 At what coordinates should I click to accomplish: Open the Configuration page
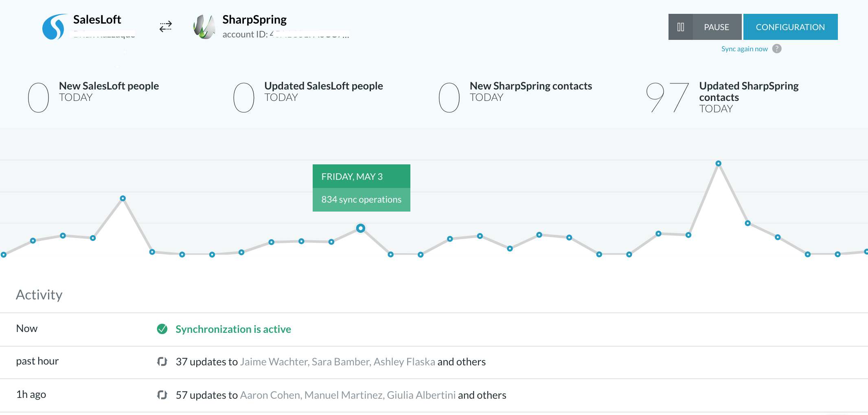(790, 27)
